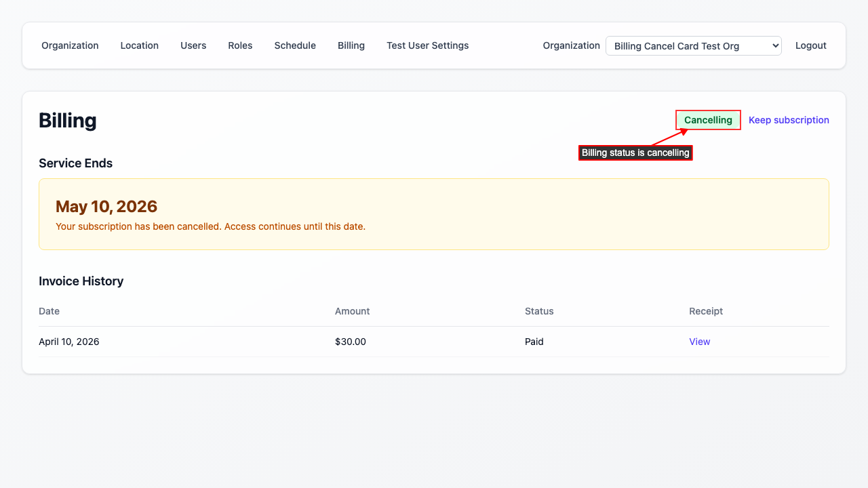Click the Billing status is cancelling tooltip

tap(635, 152)
